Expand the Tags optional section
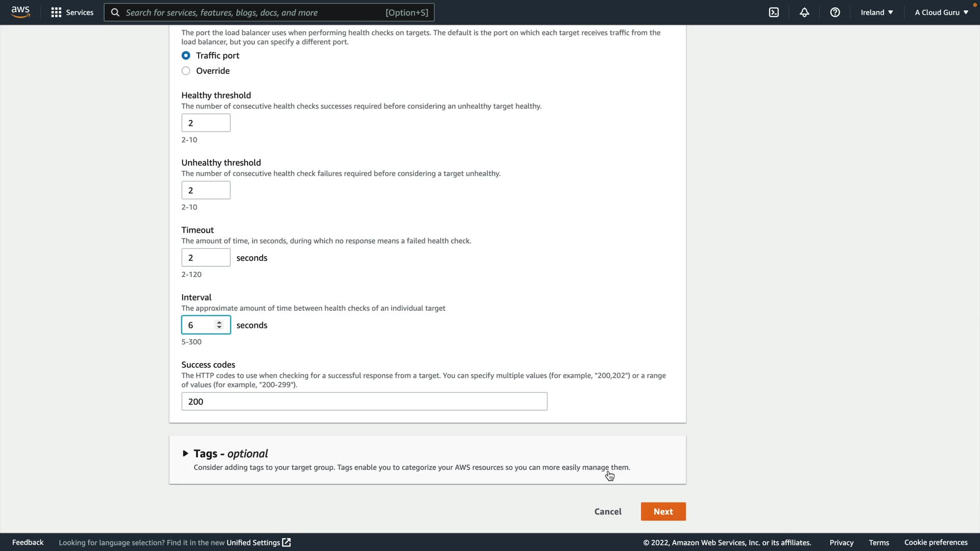 coord(185,454)
